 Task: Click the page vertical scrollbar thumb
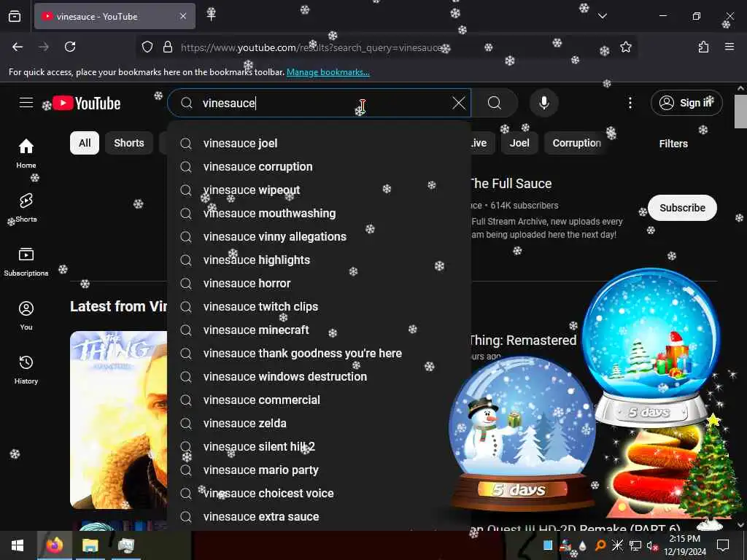click(740, 112)
